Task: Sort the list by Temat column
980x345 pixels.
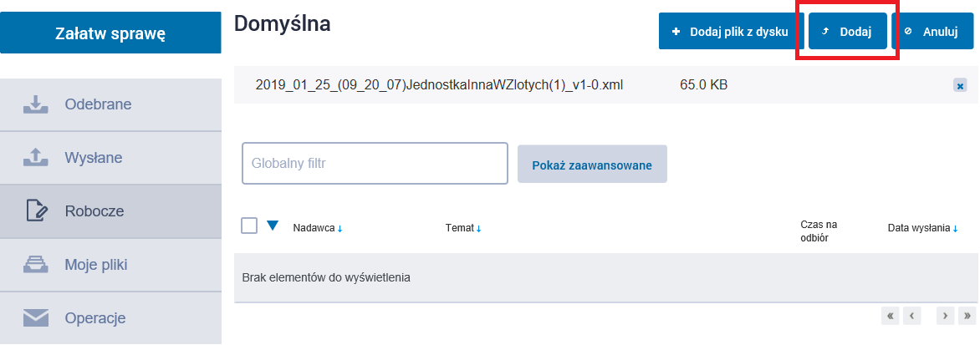Action: pos(463,228)
